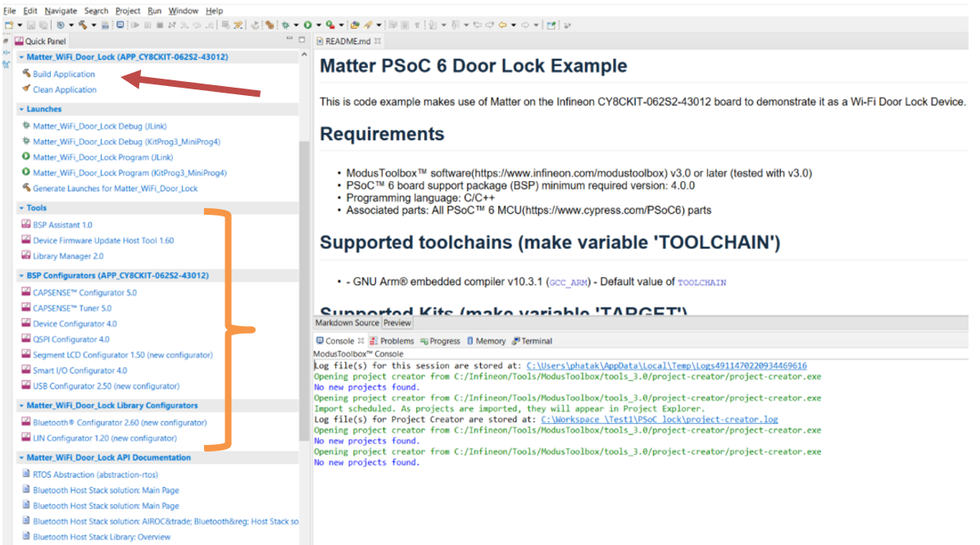Click the broom icon beside Clean Application
The height and width of the screenshot is (545, 980).
click(26, 89)
